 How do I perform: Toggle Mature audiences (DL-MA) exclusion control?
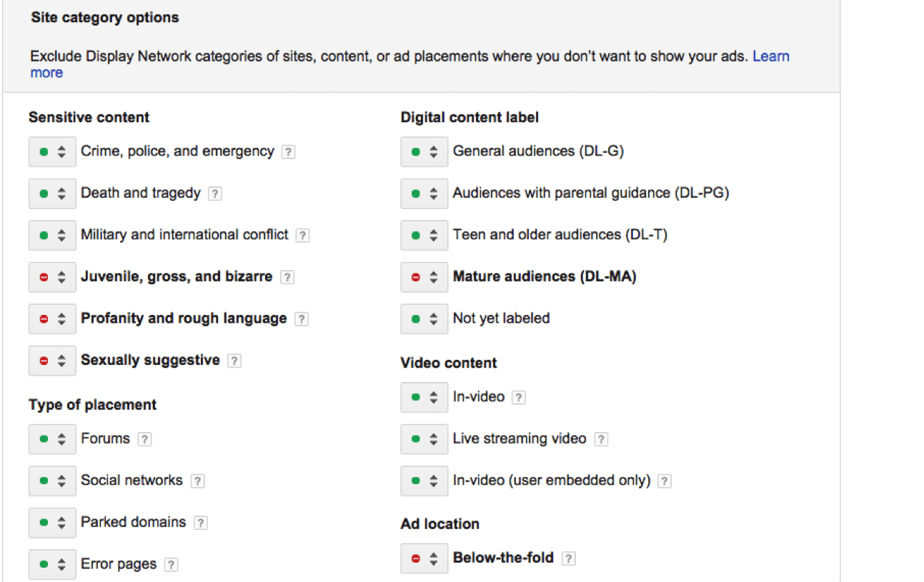coord(424,277)
